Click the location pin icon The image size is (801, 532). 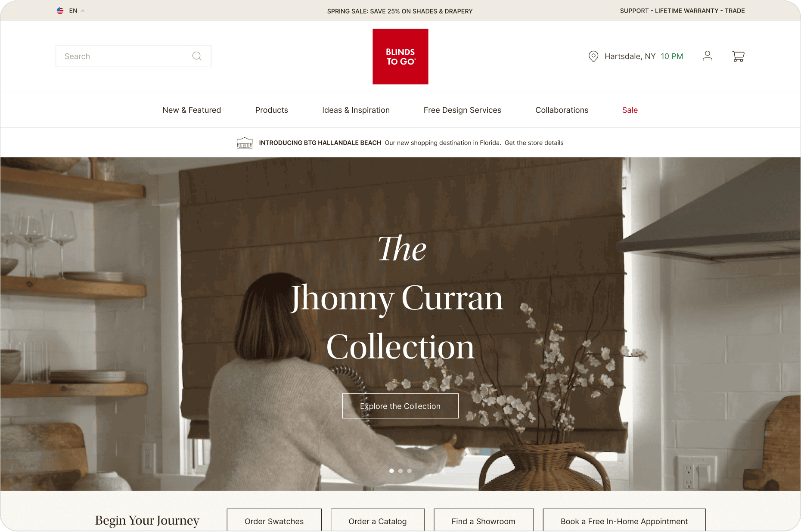(x=593, y=56)
